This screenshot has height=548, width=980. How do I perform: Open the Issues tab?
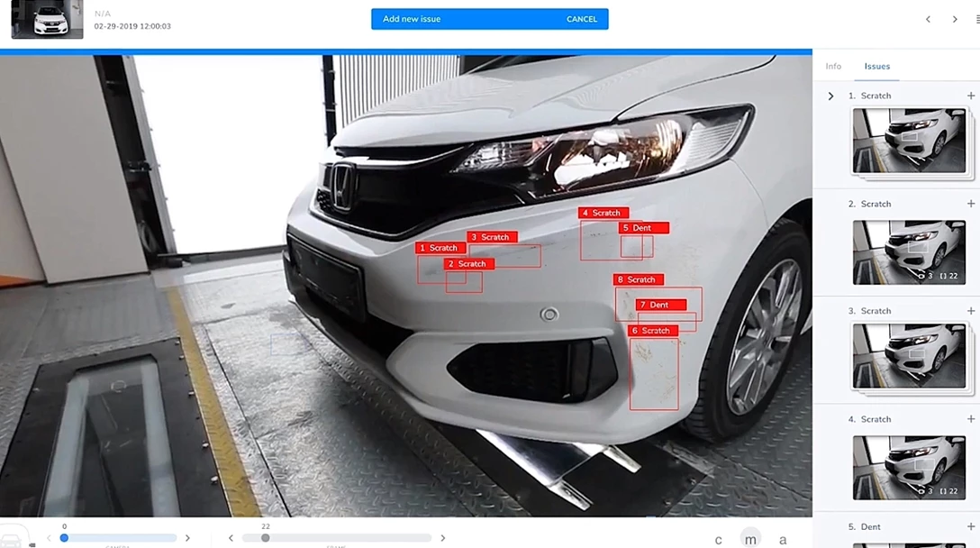876,67
